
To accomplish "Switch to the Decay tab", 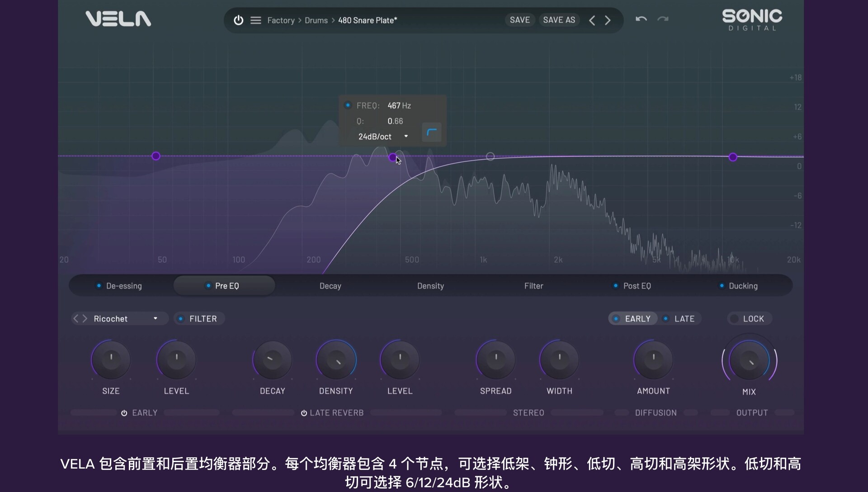I will pyautogui.click(x=330, y=286).
